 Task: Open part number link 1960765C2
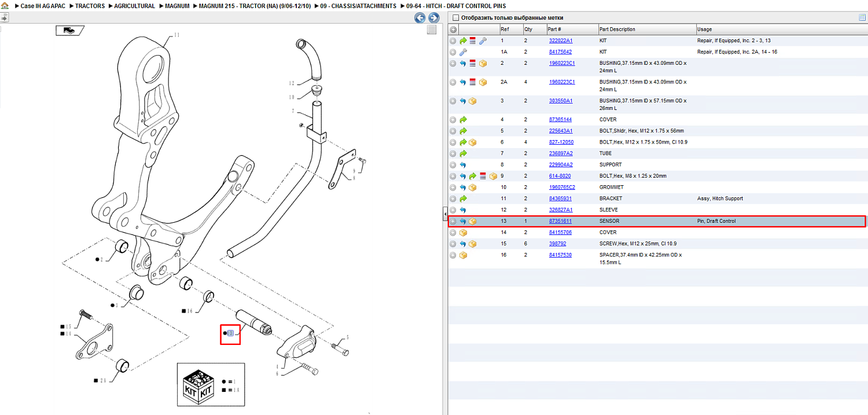[x=562, y=187]
